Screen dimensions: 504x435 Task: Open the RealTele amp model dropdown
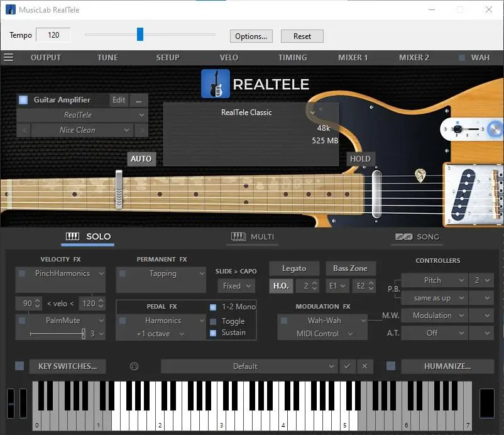click(x=82, y=115)
